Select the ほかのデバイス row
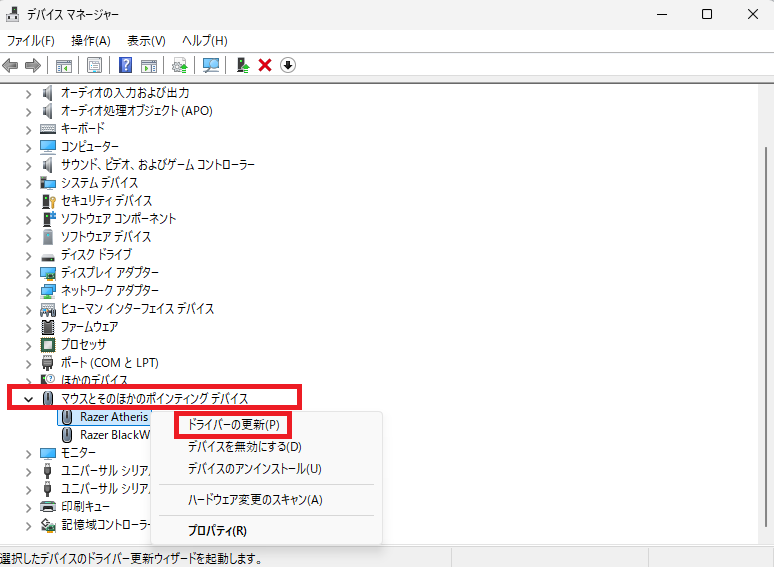Viewport: 774px width, 567px height. pos(94,379)
